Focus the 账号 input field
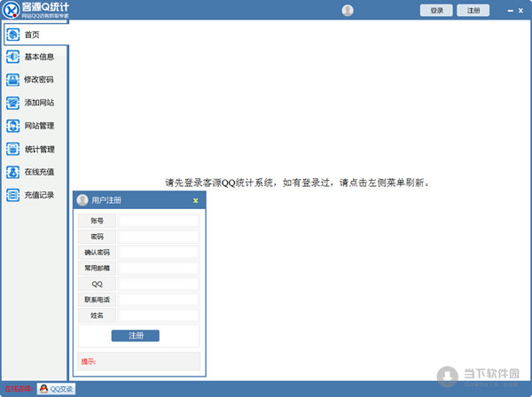The height and width of the screenshot is (397, 532). 158,221
